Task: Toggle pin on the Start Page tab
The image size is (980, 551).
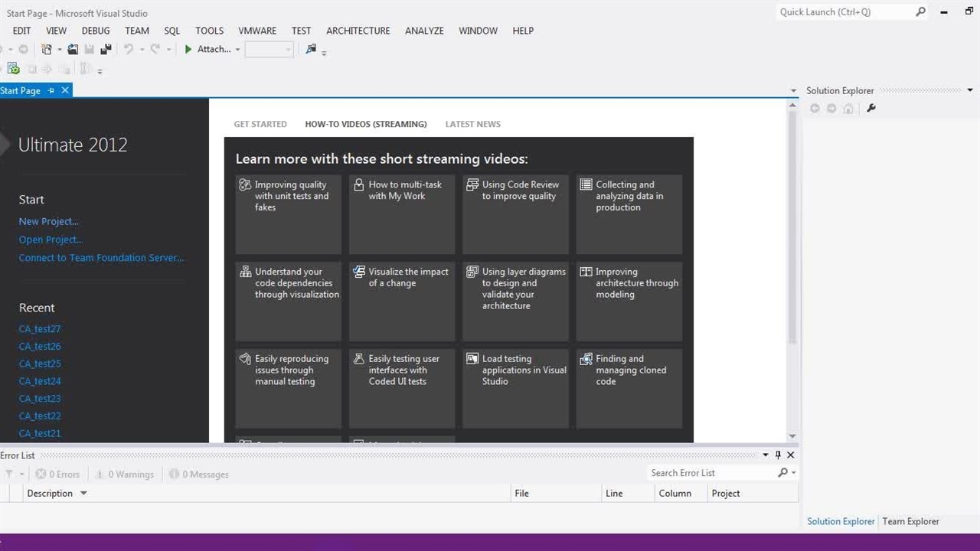Action: pyautogui.click(x=51, y=90)
